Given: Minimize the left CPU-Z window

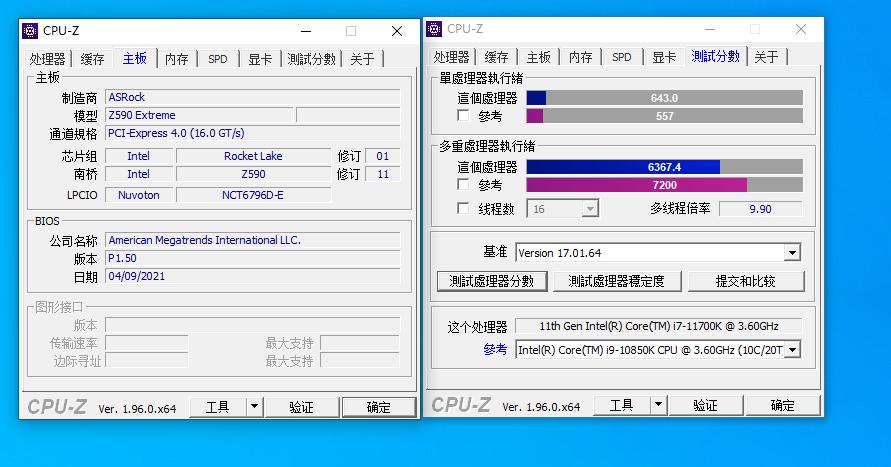Looking at the screenshot, I should click(x=306, y=31).
